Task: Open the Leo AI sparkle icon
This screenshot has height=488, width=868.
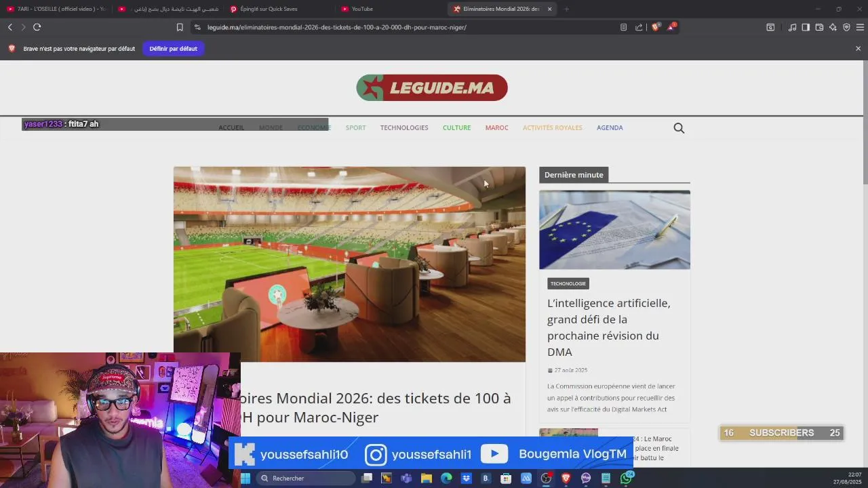Action: tap(833, 27)
